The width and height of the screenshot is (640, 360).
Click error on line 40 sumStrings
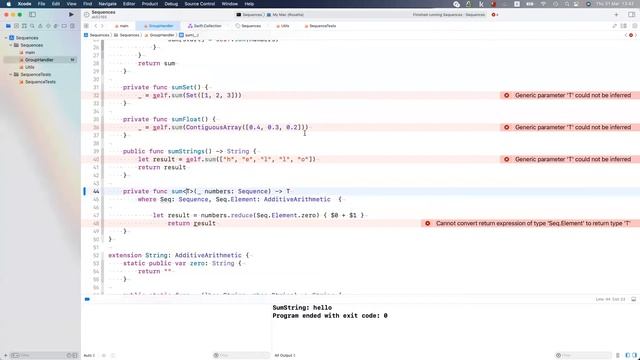[x=570, y=159]
